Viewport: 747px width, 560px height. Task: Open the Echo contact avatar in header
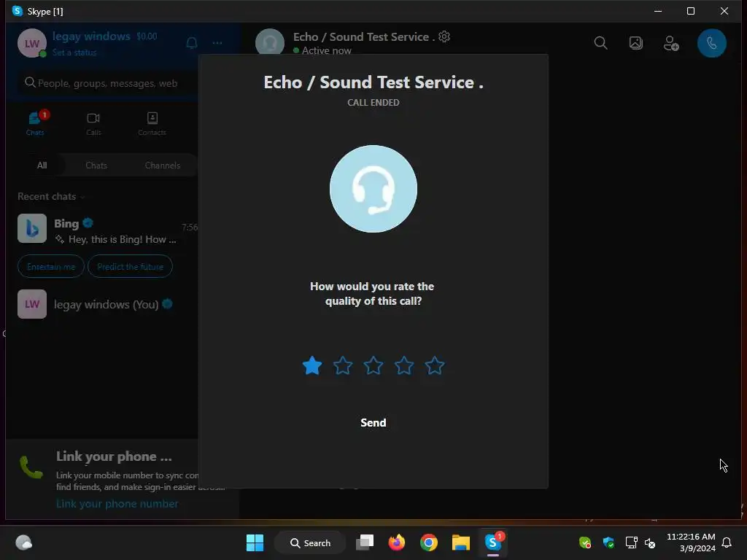tap(270, 43)
